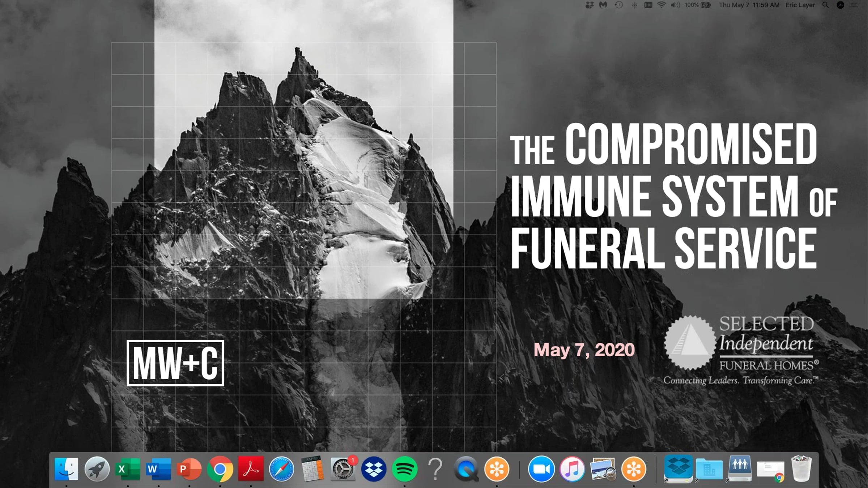
Task: Open the Preview app in Dock
Action: [x=603, y=469]
